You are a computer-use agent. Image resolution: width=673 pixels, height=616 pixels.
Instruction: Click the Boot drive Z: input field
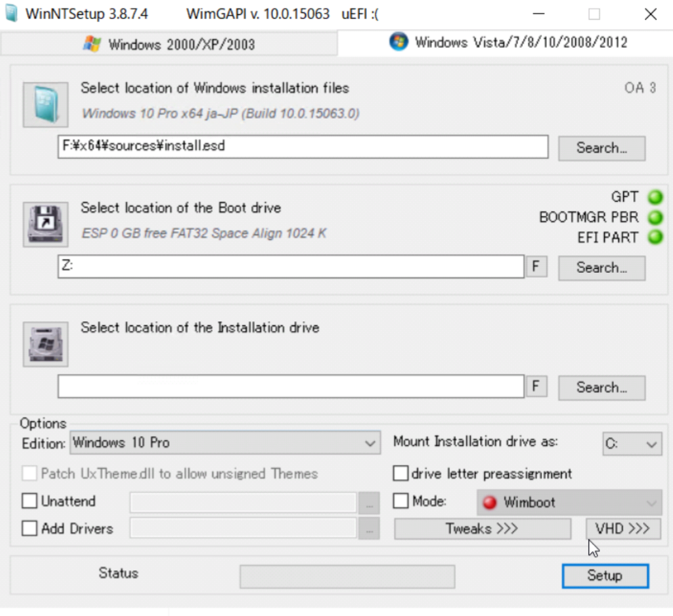click(x=291, y=267)
